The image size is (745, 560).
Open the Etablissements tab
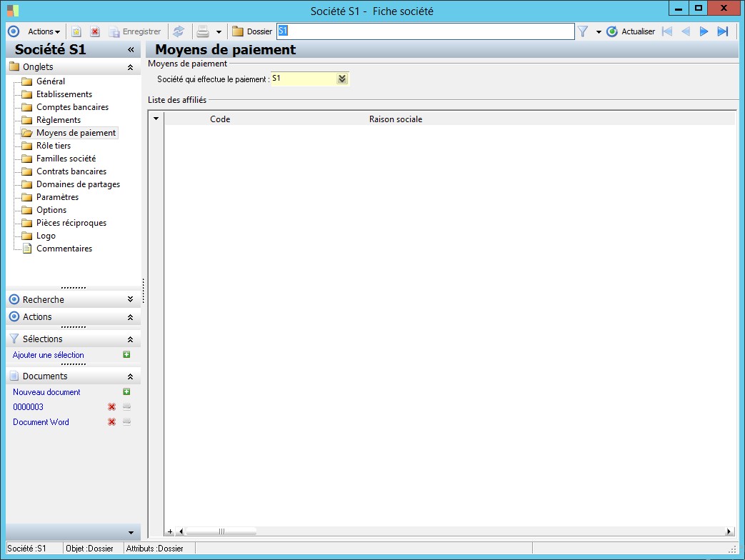tap(64, 94)
